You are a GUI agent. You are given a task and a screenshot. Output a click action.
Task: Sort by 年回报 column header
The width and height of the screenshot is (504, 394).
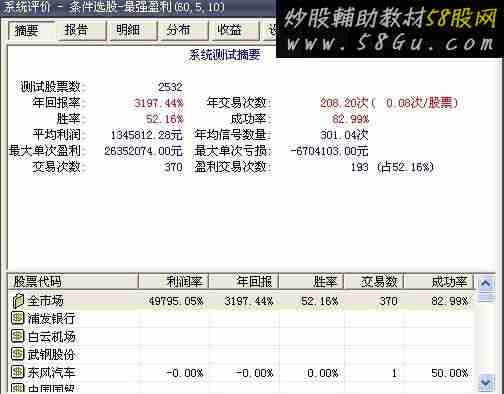[244, 282]
